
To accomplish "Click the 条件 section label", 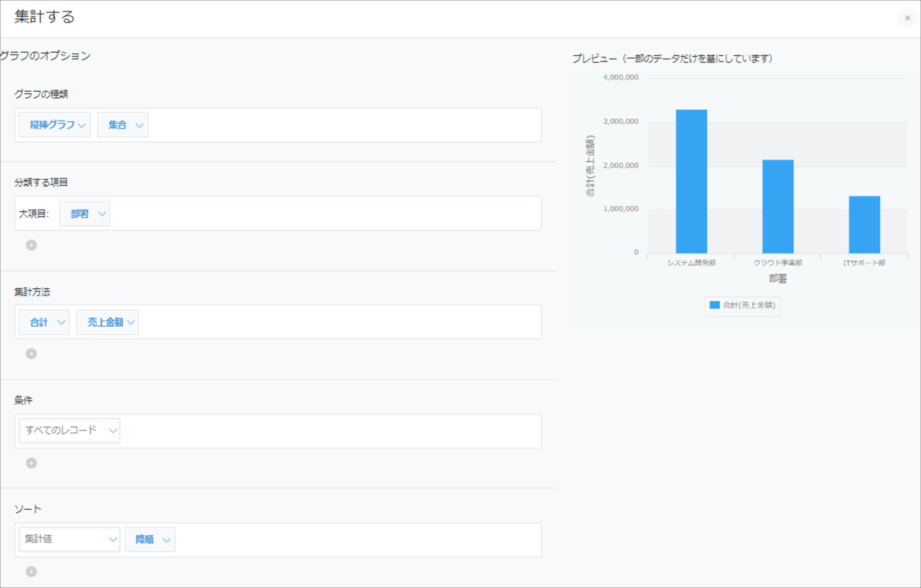I will click(x=24, y=400).
